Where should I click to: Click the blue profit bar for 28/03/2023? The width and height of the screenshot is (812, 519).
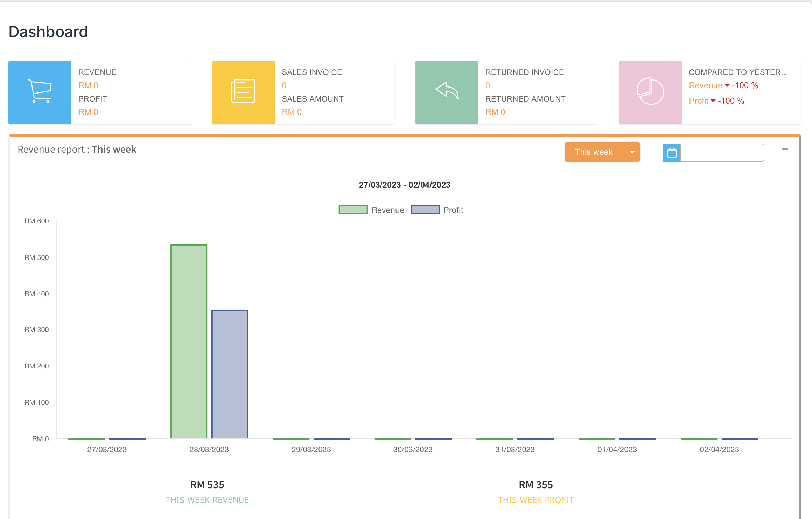(230, 374)
